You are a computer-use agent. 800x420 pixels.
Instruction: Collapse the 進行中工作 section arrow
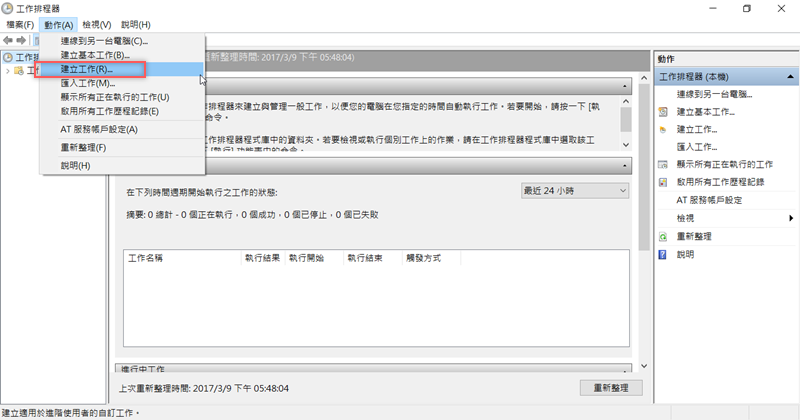coord(624,369)
